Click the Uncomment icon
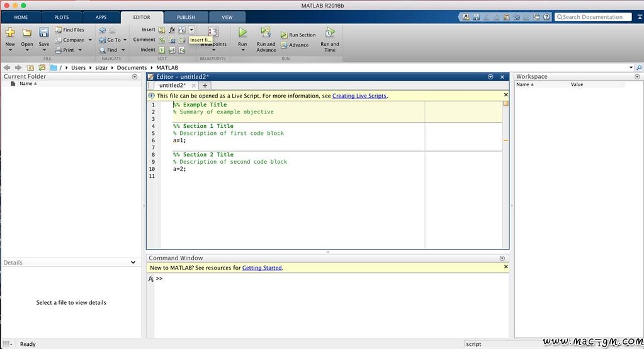 (x=172, y=40)
